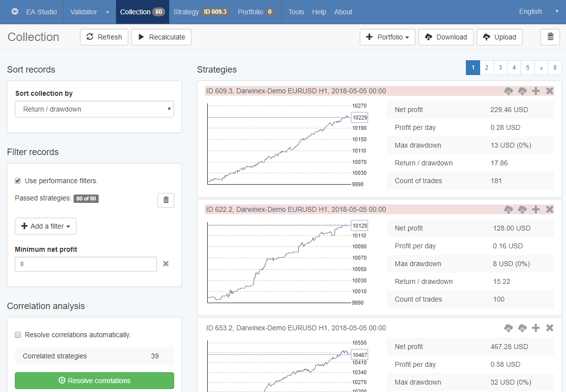566x392 pixels.
Task: Select page 1 in pagination
Action: click(473, 68)
